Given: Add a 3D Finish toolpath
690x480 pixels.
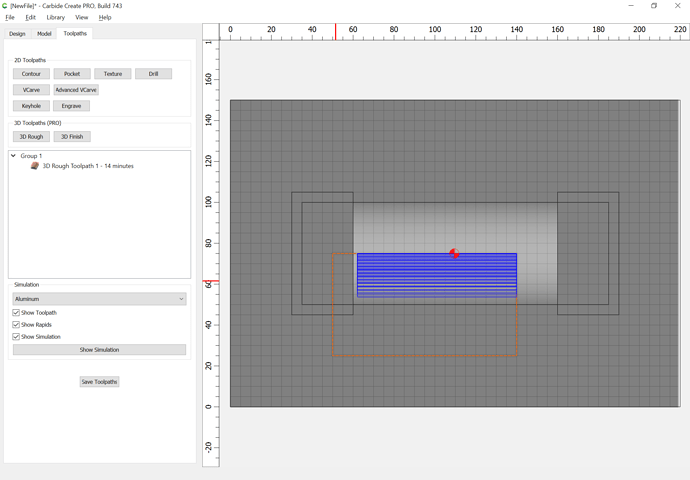Looking at the screenshot, I should point(72,137).
